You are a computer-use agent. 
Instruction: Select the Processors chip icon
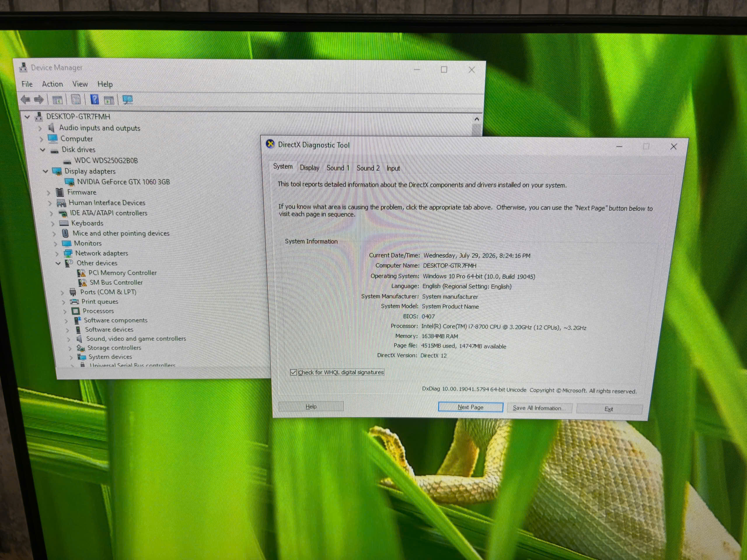coord(76,311)
